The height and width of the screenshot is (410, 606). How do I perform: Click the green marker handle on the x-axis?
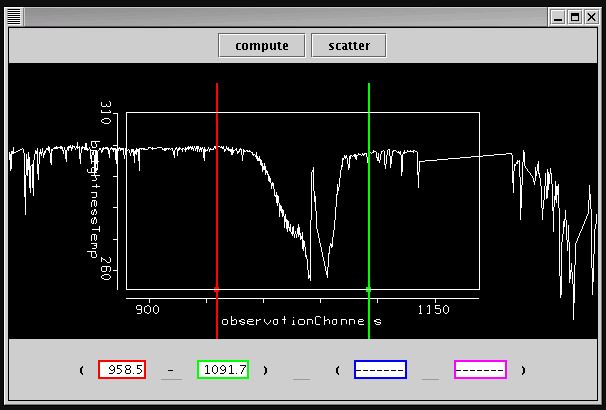click(x=369, y=290)
